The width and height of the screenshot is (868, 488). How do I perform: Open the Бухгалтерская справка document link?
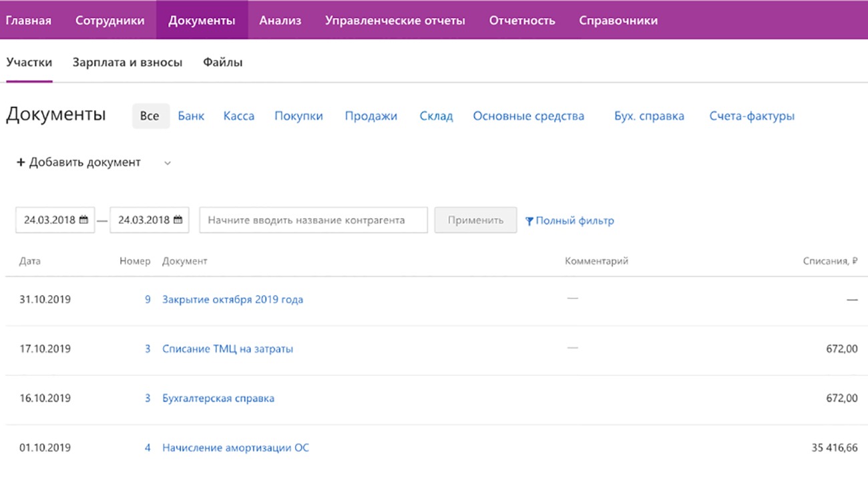[218, 399]
